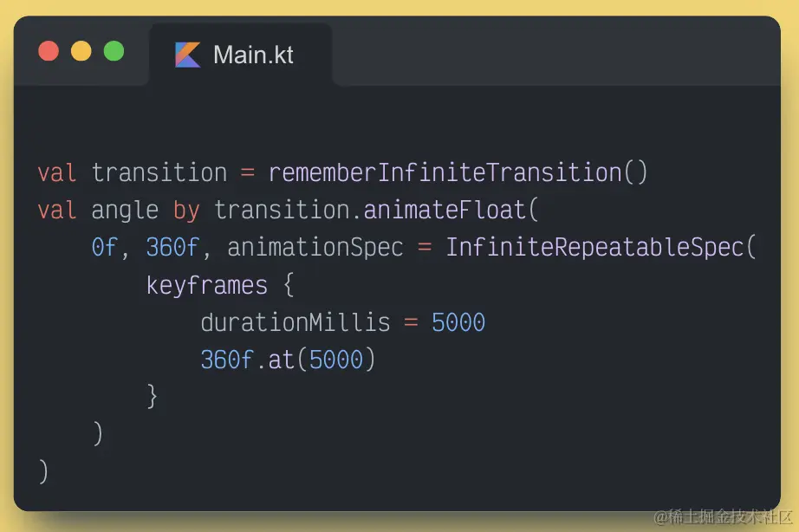Click the 5000 value after durationMillis
Image resolution: width=799 pixels, height=532 pixels.
click(x=458, y=322)
